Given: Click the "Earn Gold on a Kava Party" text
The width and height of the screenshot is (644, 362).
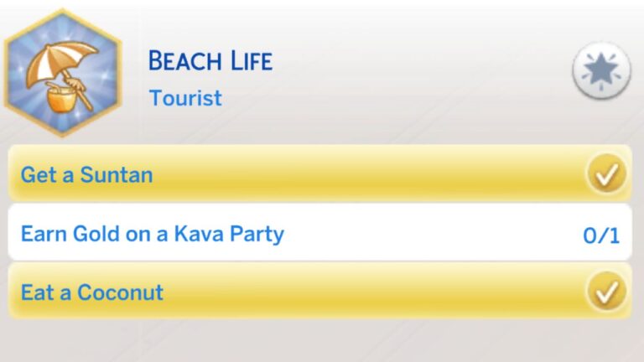Looking at the screenshot, I should pos(152,233).
